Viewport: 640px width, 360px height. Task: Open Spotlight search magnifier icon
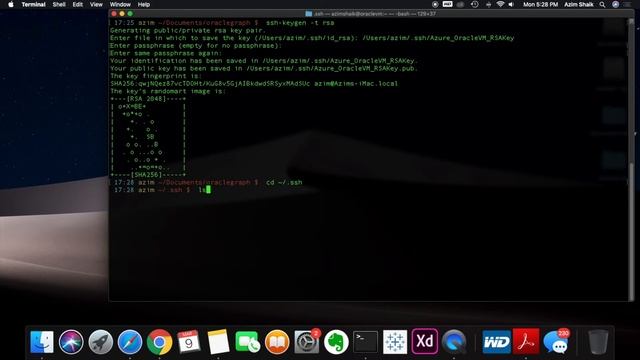(x=602, y=4)
